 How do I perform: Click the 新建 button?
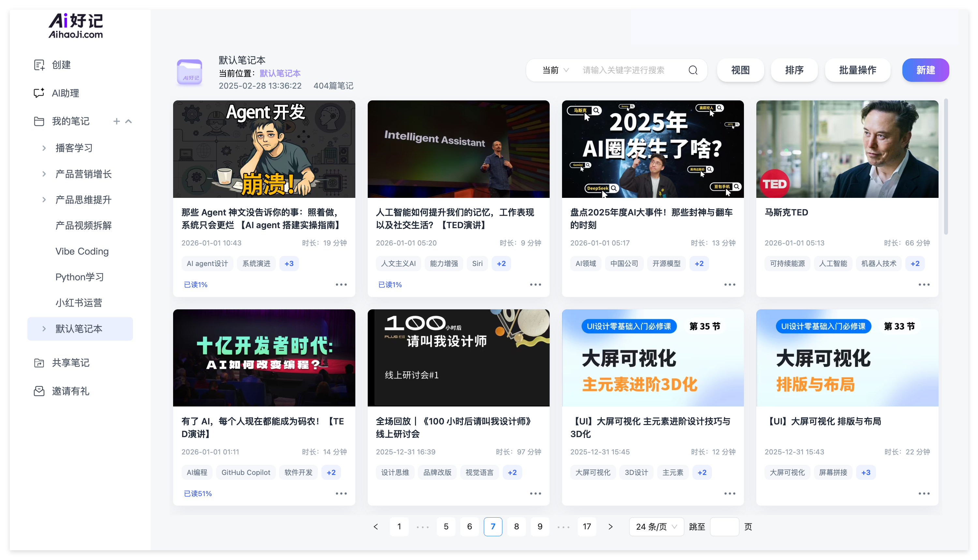point(925,70)
